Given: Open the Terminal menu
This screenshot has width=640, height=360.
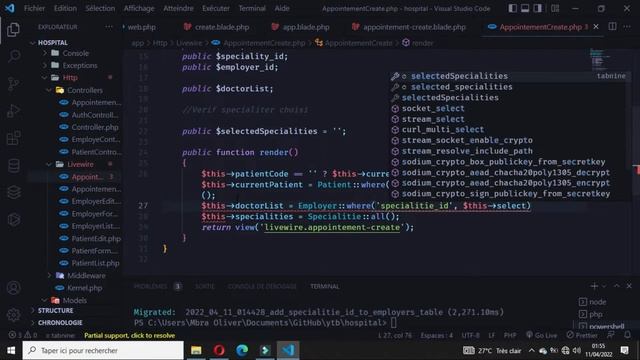Looking at the screenshot, I should tap(252, 8).
